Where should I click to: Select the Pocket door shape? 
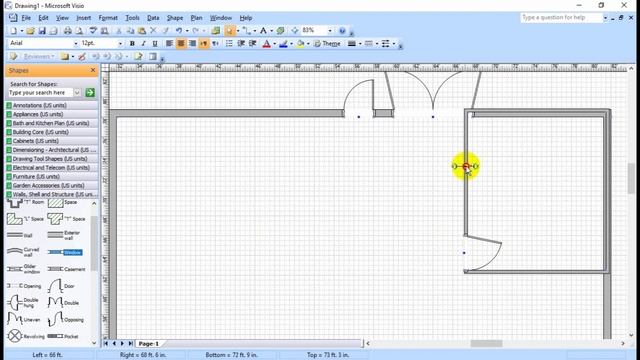63,336
